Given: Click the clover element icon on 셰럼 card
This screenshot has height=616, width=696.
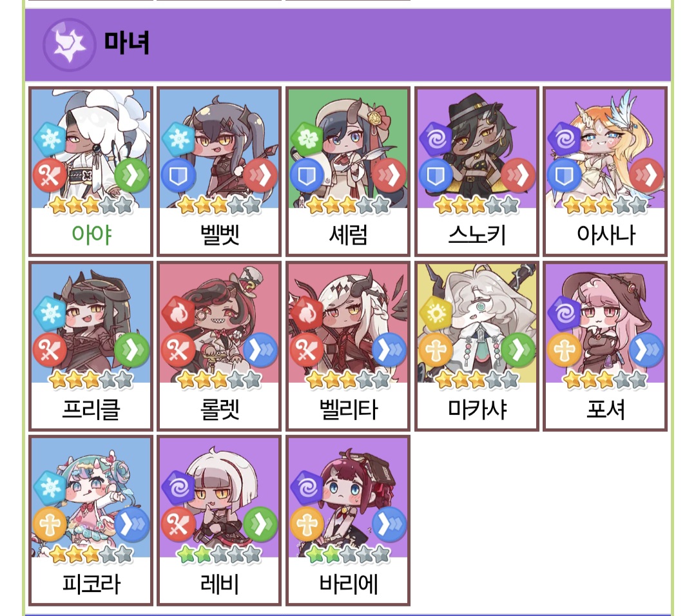Looking at the screenshot, I should click(x=307, y=139).
